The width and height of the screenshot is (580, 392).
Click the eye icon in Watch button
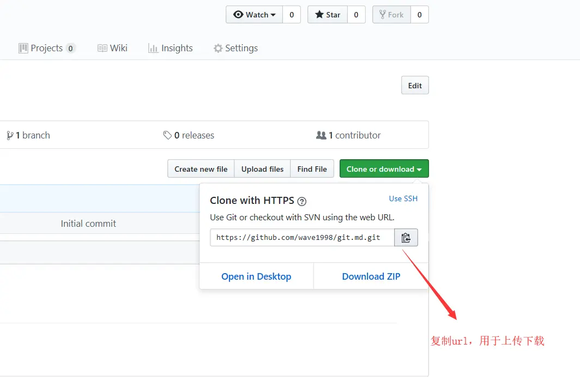238,14
